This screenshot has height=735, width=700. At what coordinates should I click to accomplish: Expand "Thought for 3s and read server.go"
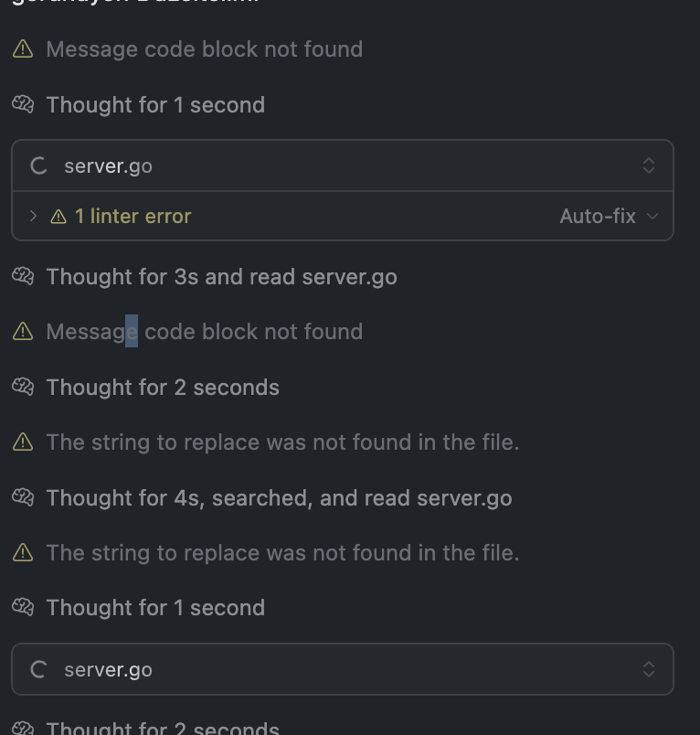(x=221, y=276)
